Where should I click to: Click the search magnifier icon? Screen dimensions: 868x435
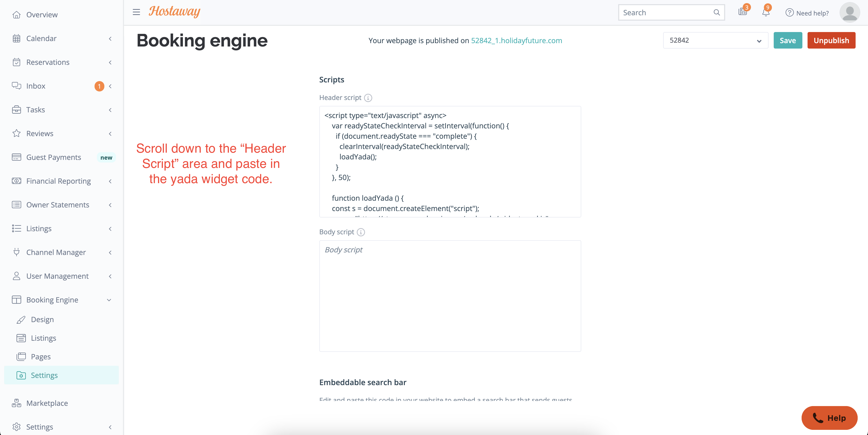(716, 12)
